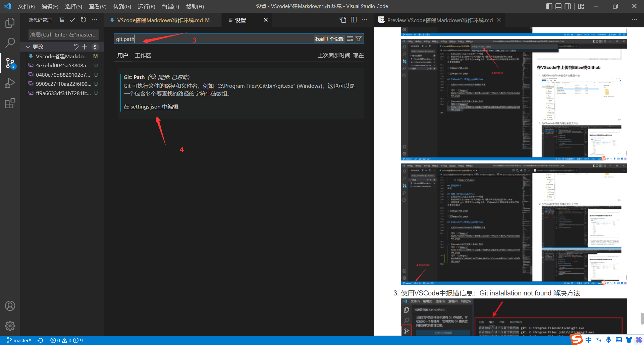Toggle Sogou Chinese/English mode
The width and height of the screenshot is (644, 345).
tap(589, 340)
